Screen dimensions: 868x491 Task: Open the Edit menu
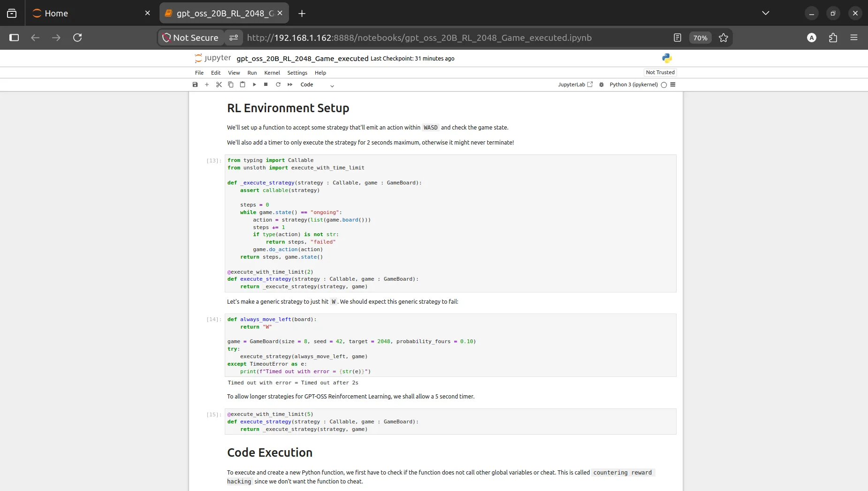point(216,73)
